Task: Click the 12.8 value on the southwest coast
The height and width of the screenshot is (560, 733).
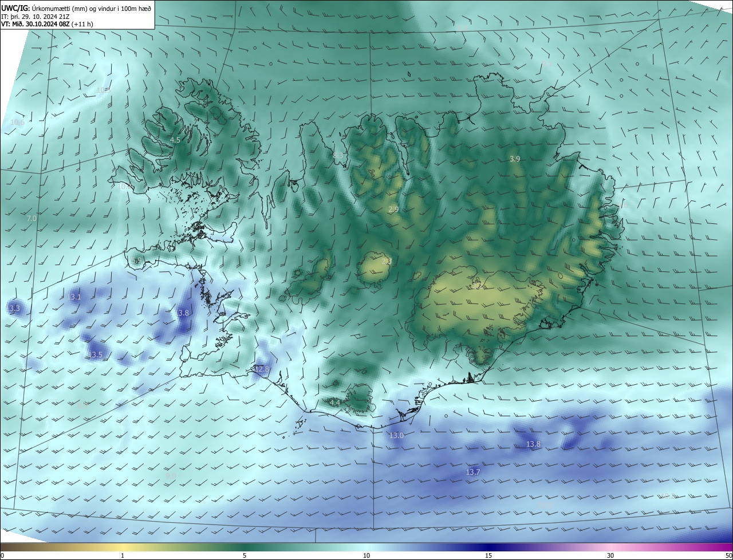Action: pyautogui.click(x=262, y=369)
